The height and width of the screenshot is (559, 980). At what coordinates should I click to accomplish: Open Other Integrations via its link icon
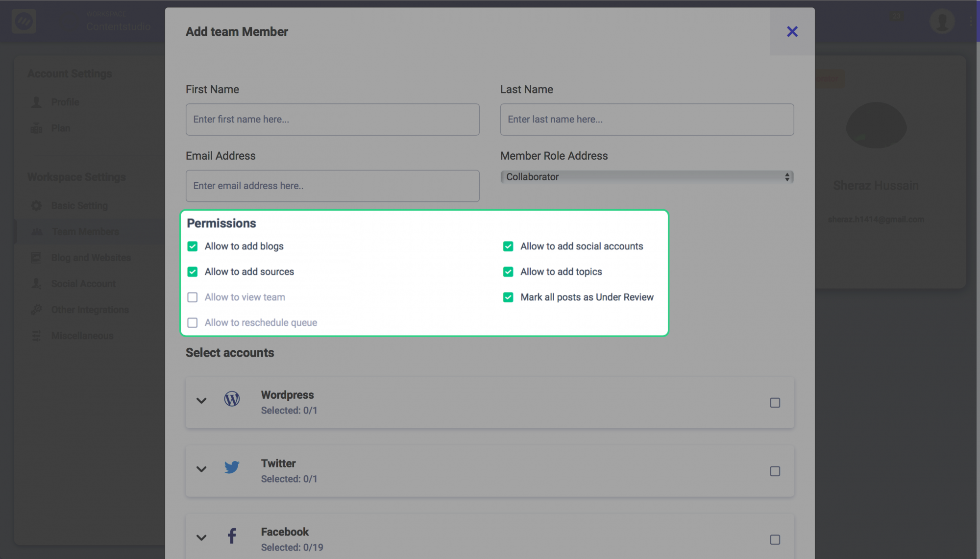pos(36,309)
